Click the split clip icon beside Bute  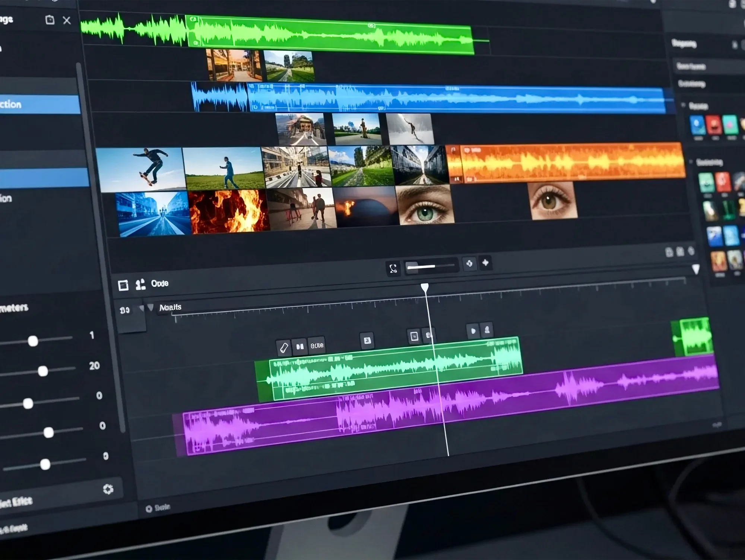pos(300,347)
